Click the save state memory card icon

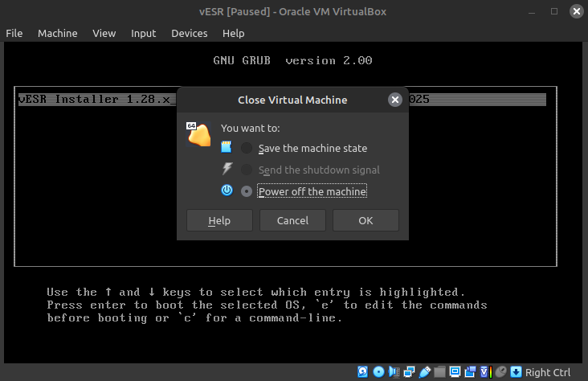tap(227, 147)
